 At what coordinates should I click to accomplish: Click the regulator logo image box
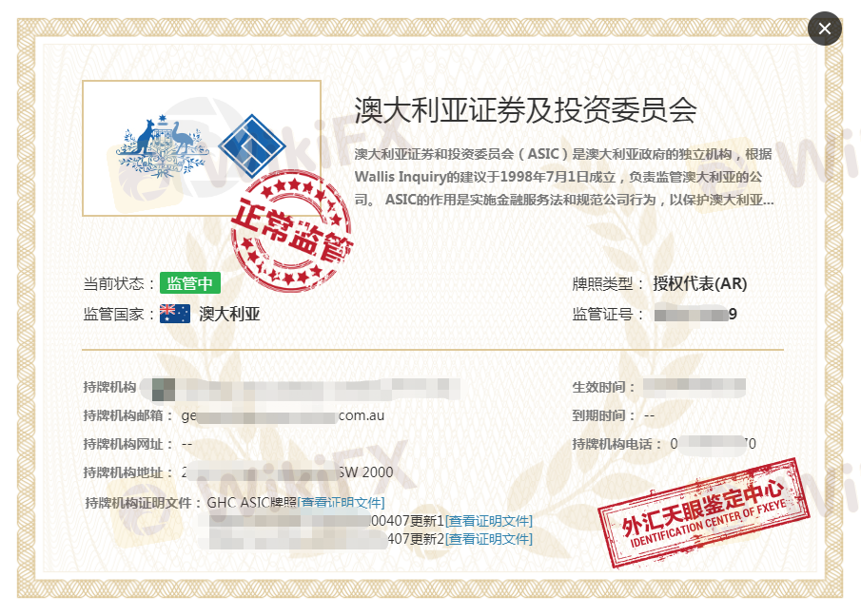[x=201, y=148]
